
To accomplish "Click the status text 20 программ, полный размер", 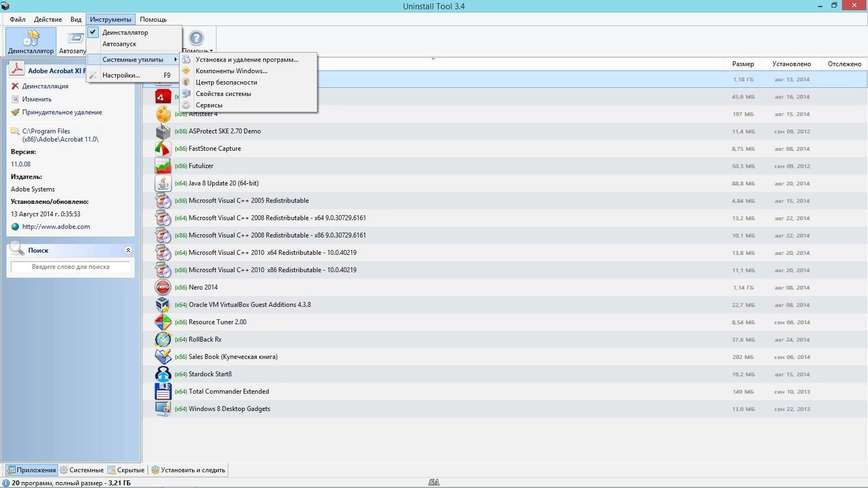I will (x=71, y=483).
